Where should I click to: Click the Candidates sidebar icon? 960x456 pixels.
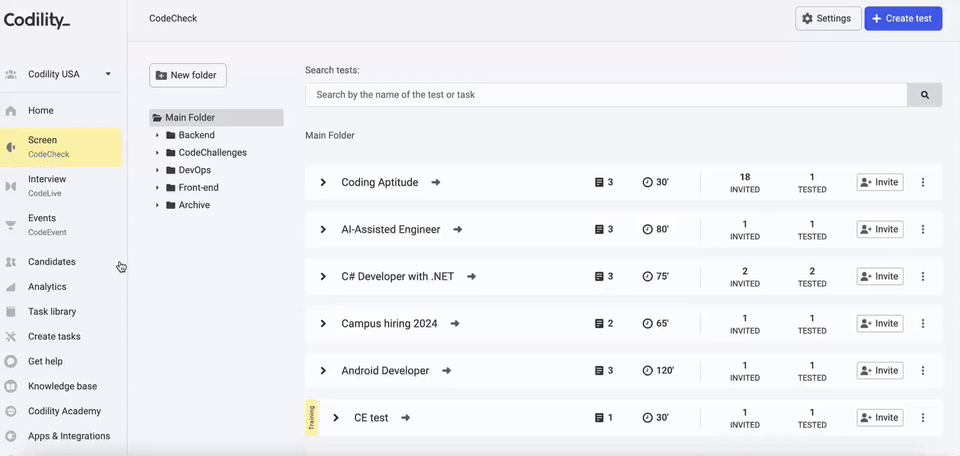10,262
